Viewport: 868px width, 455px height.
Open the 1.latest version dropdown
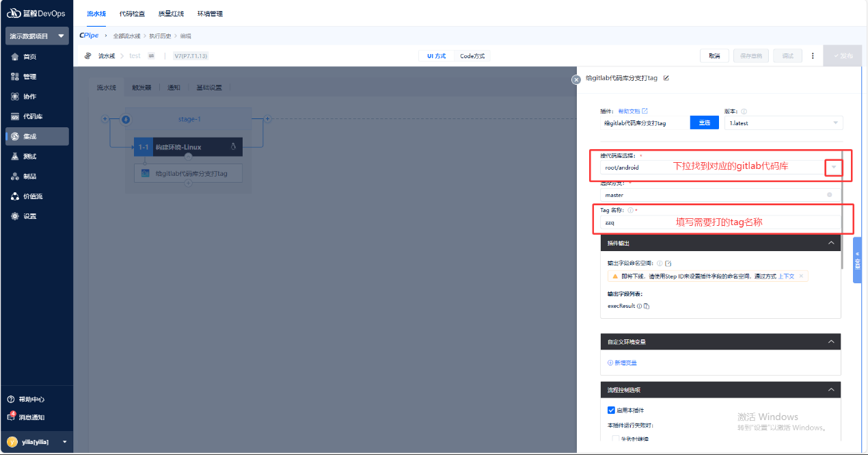835,123
